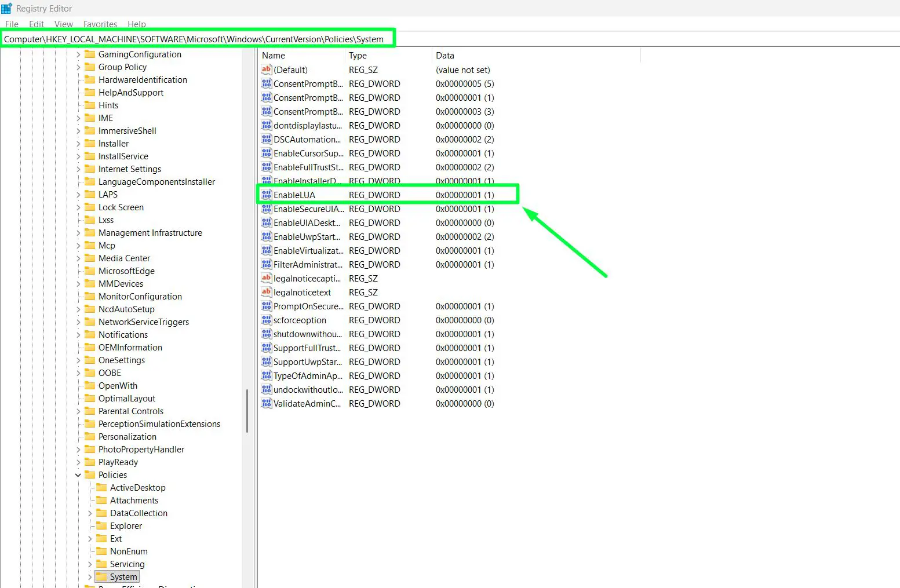Sort values by the Type column header

coord(358,55)
